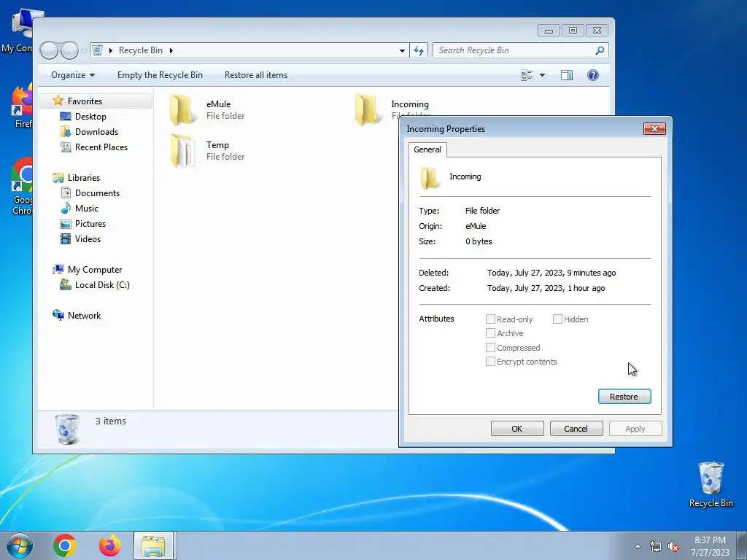747x560 pixels.
Task: Open the view options dropdown arrow
Action: click(x=542, y=75)
